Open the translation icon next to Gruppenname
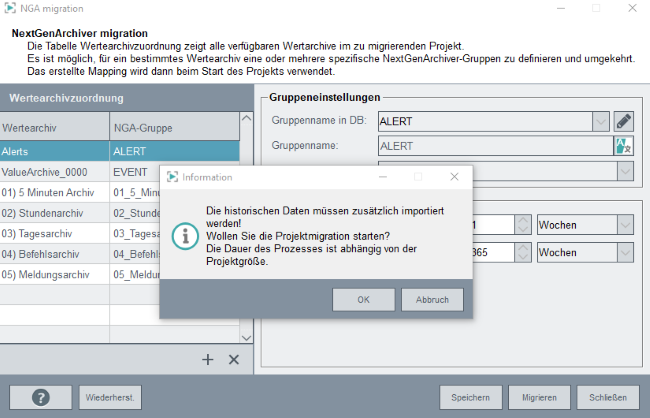Viewport: 650px width, 418px height. (623, 146)
